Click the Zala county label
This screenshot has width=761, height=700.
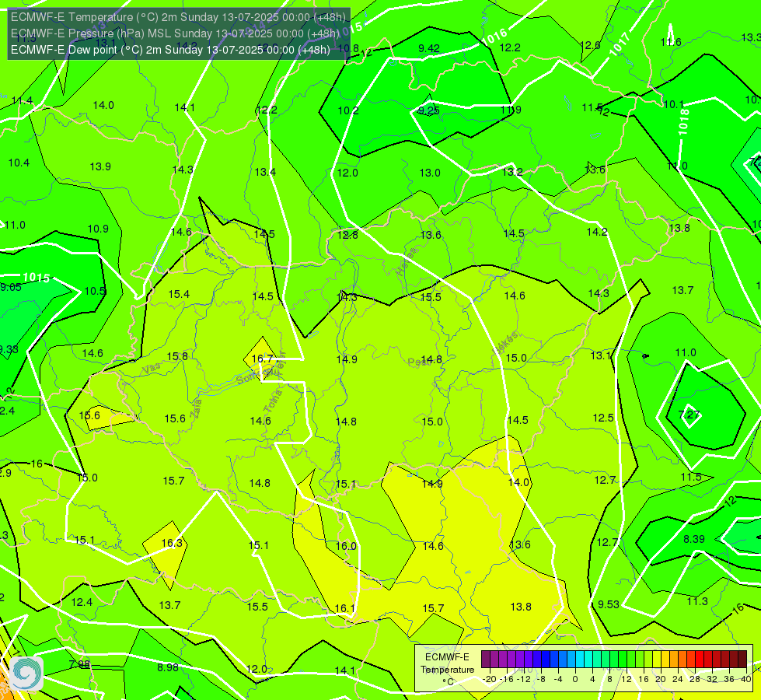pyautogui.click(x=196, y=409)
